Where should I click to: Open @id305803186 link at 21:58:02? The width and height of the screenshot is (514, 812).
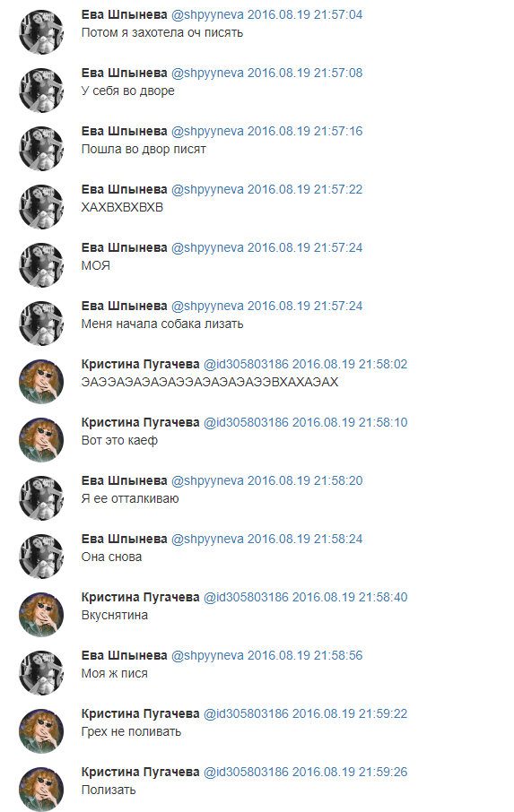coord(246,365)
